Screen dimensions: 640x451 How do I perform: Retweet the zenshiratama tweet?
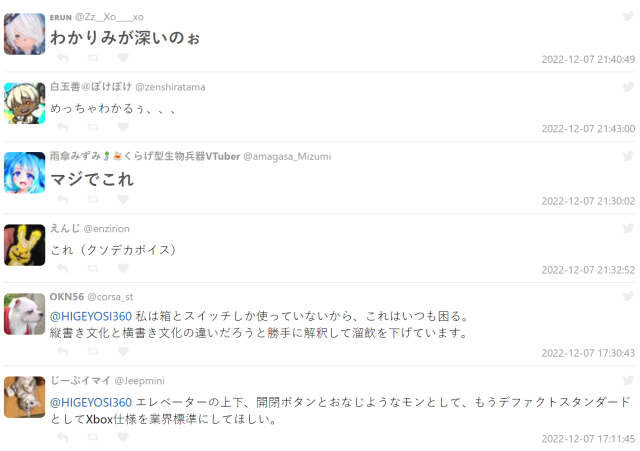(x=93, y=127)
